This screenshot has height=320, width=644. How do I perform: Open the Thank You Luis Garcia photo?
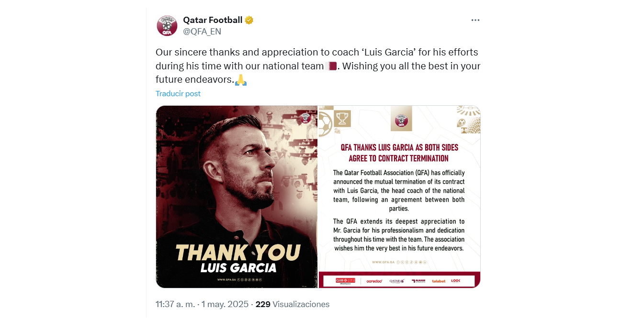coord(237,197)
